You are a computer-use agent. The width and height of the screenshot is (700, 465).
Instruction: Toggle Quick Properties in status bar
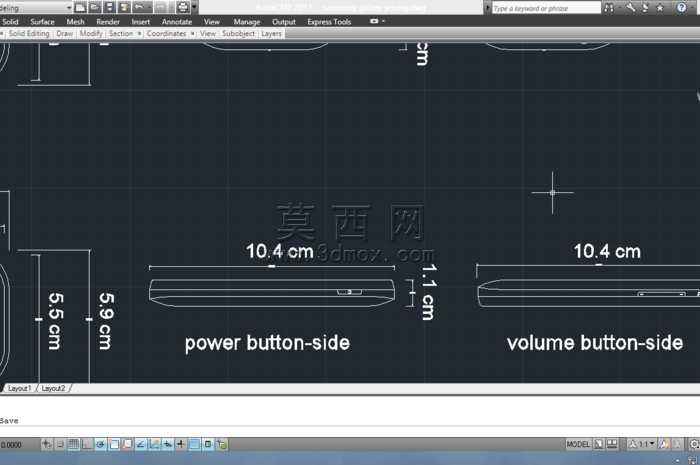pos(208,444)
